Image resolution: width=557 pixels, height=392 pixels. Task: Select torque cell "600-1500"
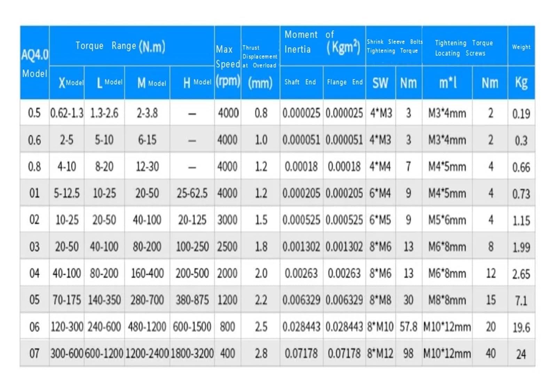point(192,327)
